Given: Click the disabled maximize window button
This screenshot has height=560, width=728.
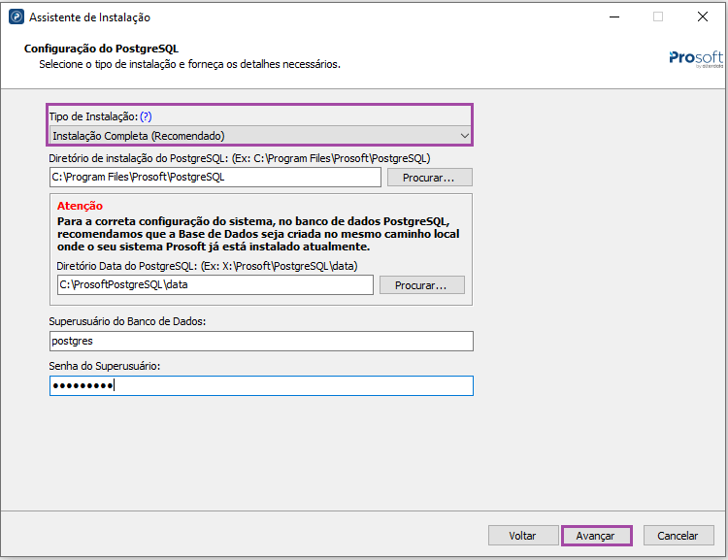Looking at the screenshot, I should 658,17.
